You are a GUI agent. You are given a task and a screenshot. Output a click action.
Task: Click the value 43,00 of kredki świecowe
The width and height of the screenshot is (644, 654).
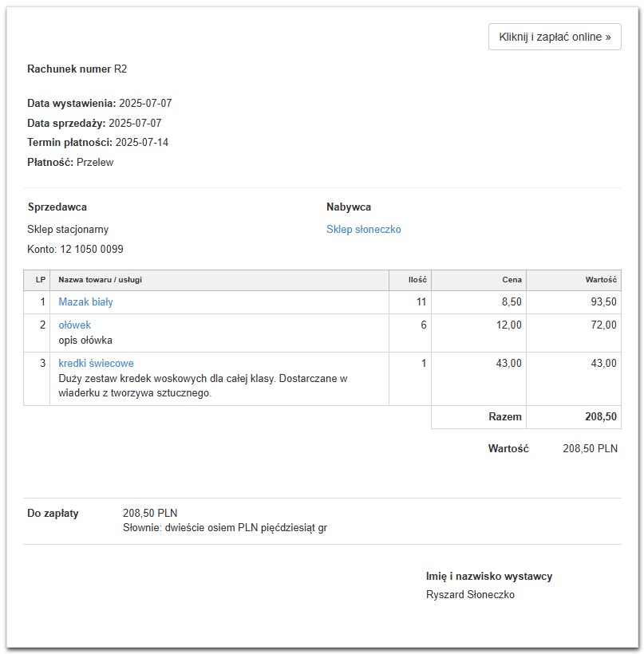[x=603, y=364]
